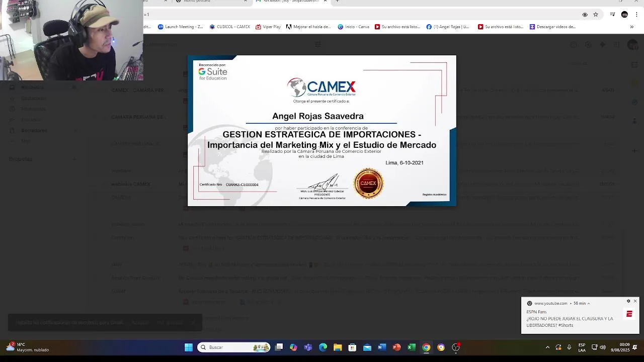644x362 pixels.
Task: Show hidden system tray icons
Action: click(x=547, y=347)
